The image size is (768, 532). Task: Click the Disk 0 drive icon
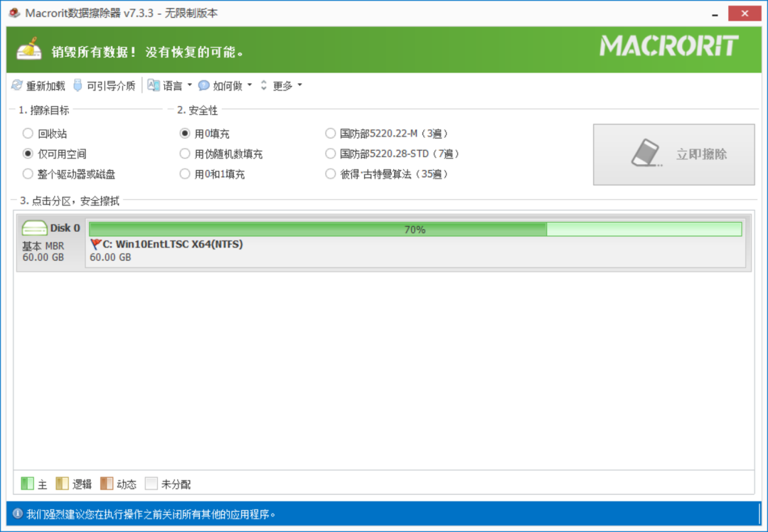click(x=34, y=228)
